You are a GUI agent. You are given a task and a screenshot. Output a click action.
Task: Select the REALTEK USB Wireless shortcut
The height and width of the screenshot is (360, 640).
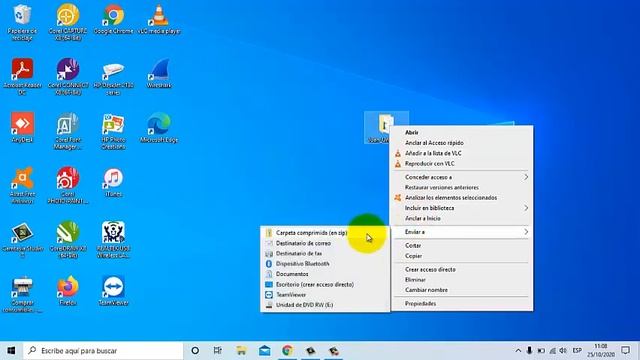tap(113, 240)
